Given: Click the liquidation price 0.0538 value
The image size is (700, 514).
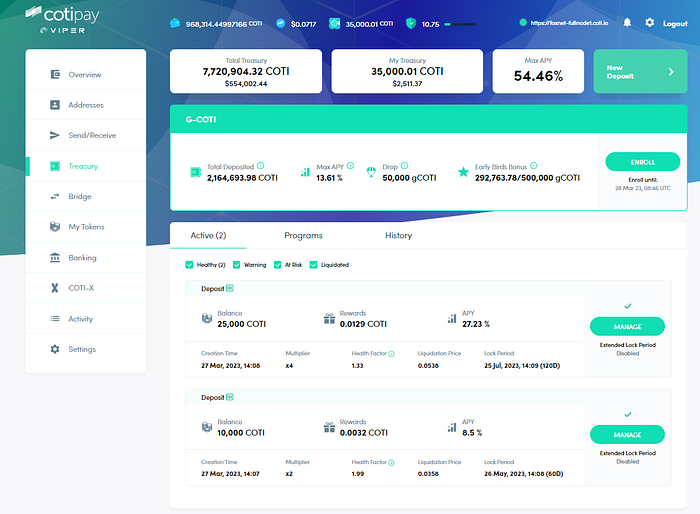Looking at the screenshot, I should 428,366.
